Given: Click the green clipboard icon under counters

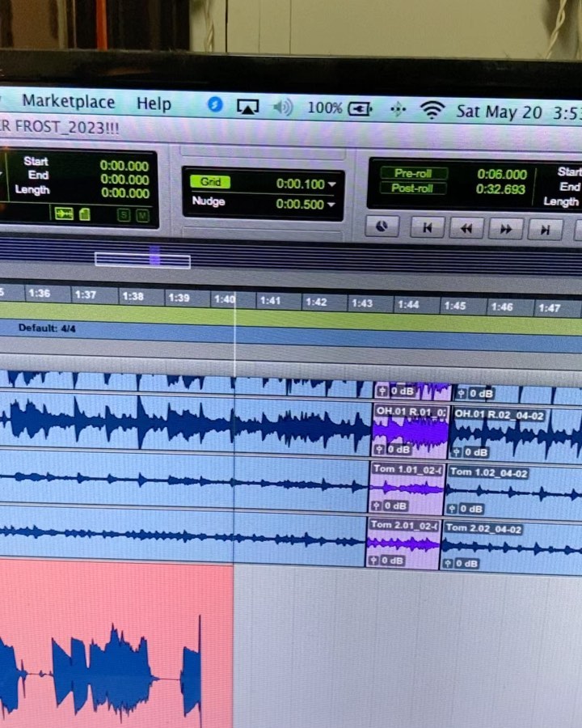Looking at the screenshot, I should coord(84,214).
